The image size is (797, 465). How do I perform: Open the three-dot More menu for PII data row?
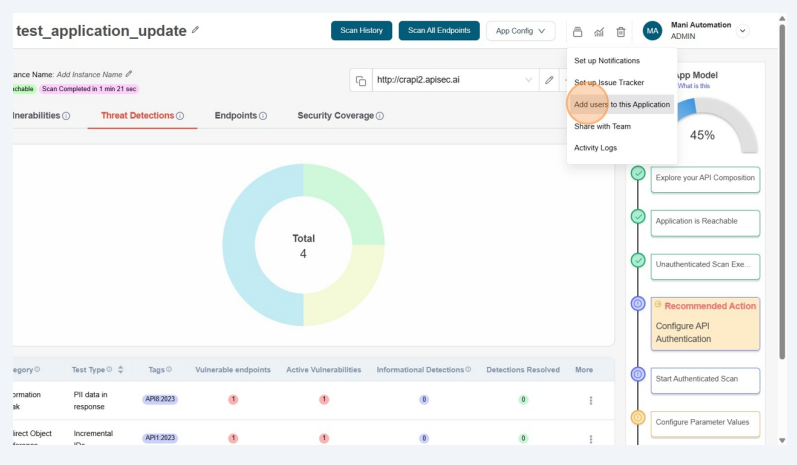click(590, 400)
